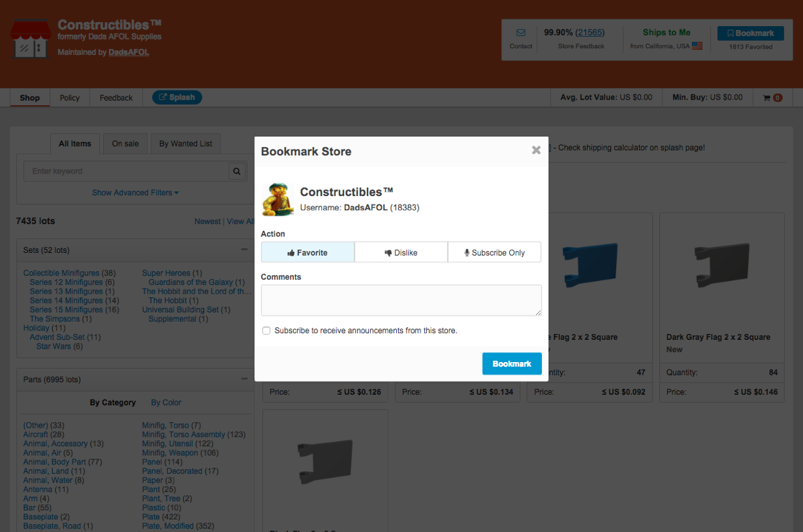The image size is (803, 532).
Task: Open the Advent Sub-Set category
Action: [x=58, y=337]
